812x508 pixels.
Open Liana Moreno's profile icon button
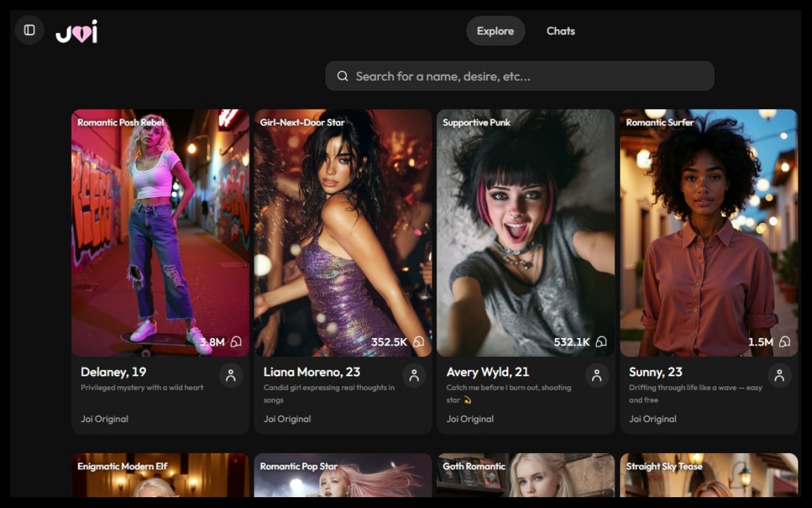point(413,375)
